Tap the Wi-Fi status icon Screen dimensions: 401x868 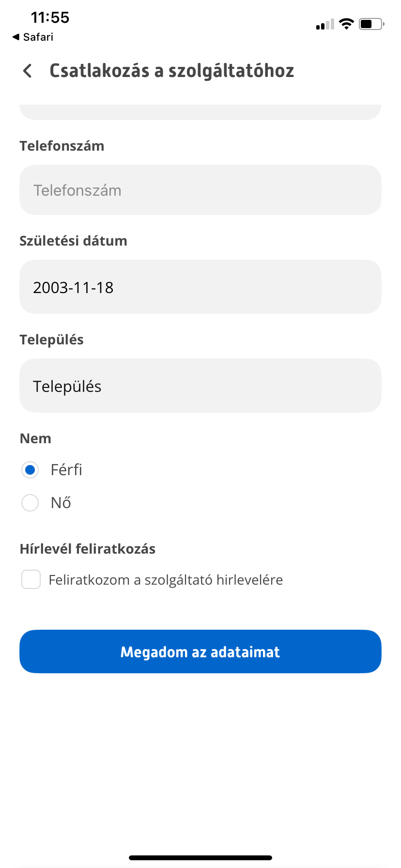pos(346,24)
